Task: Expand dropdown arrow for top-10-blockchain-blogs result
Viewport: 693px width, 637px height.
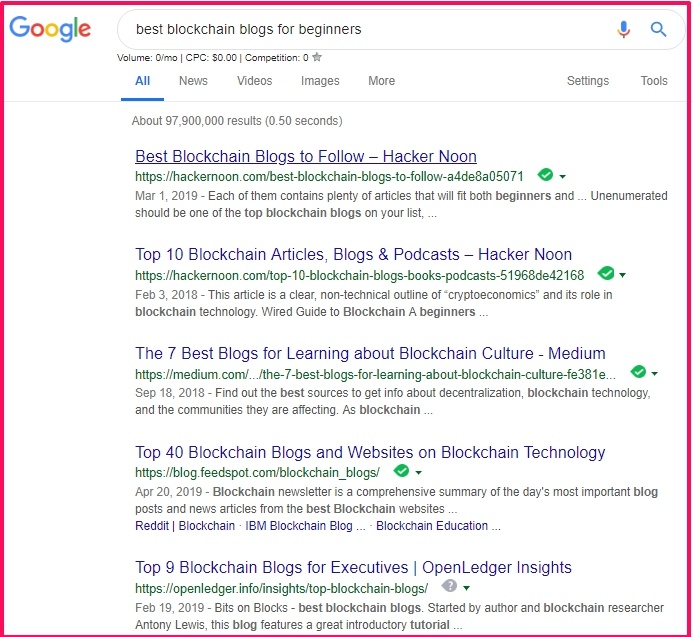Action: tap(623, 275)
